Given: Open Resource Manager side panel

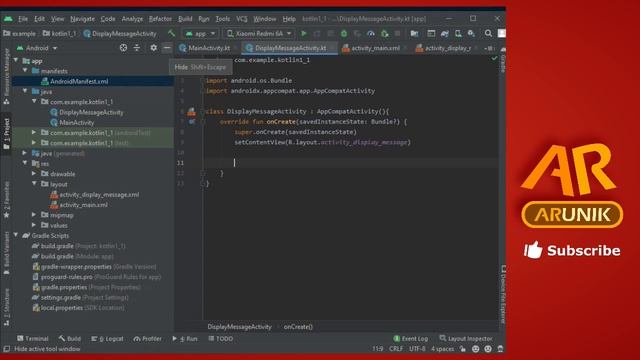Looking at the screenshot, I should (x=6, y=76).
